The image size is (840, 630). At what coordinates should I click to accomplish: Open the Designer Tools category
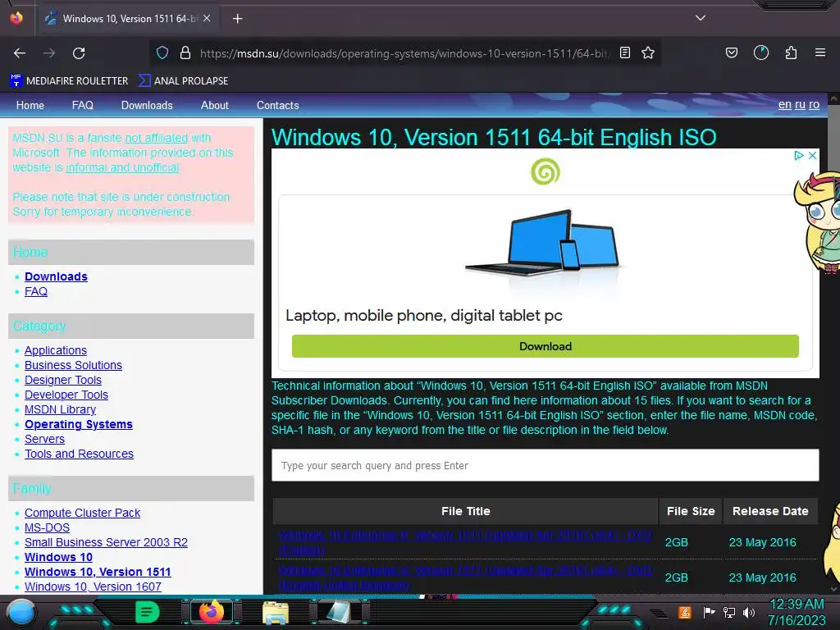[62, 380]
